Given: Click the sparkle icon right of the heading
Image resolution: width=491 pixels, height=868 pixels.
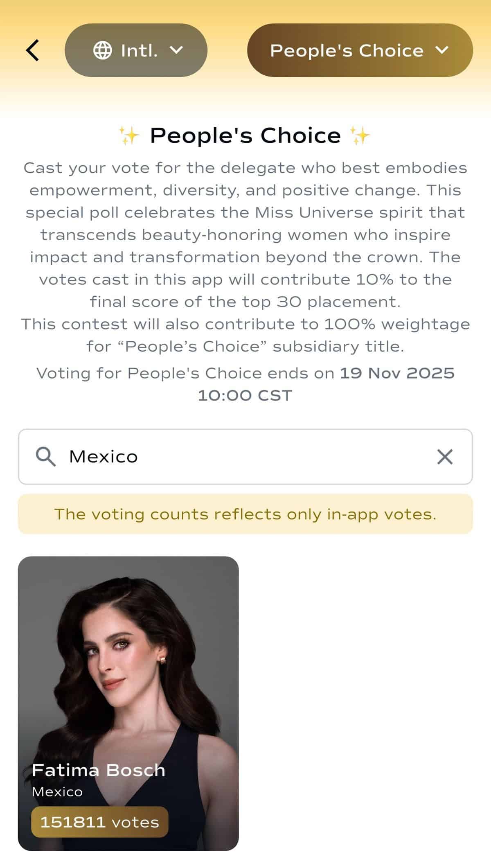Looking at the screenshot, I should point(360,135).
